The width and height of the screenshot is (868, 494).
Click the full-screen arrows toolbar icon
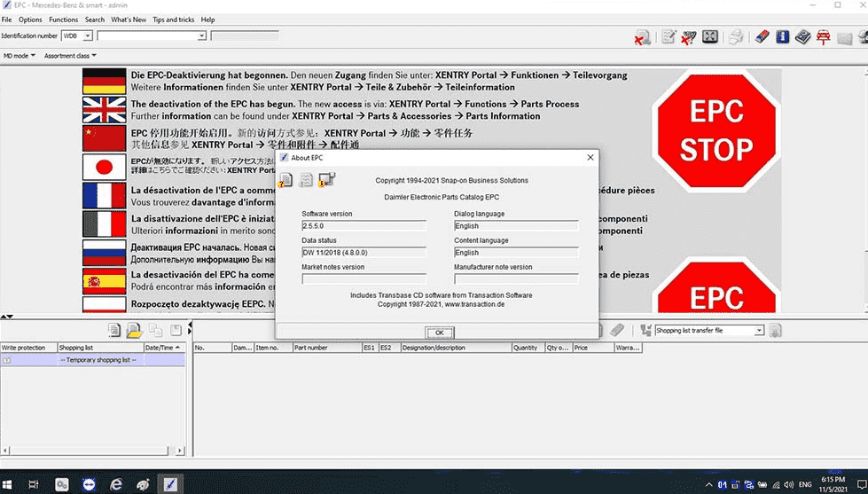coord(709,37)
